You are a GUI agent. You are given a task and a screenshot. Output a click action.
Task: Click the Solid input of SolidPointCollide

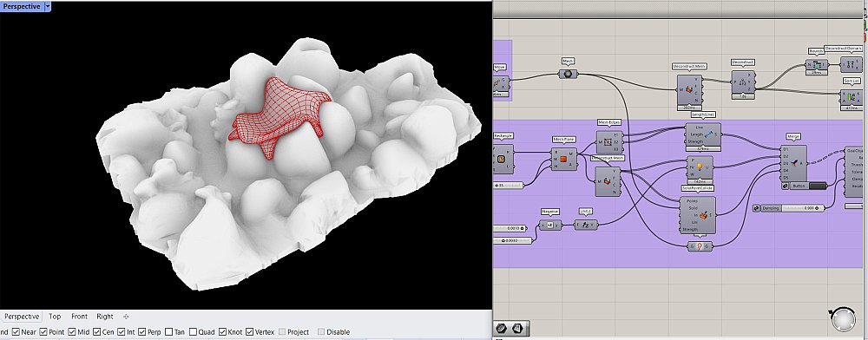pyautogui.click(x=693, y=208)
